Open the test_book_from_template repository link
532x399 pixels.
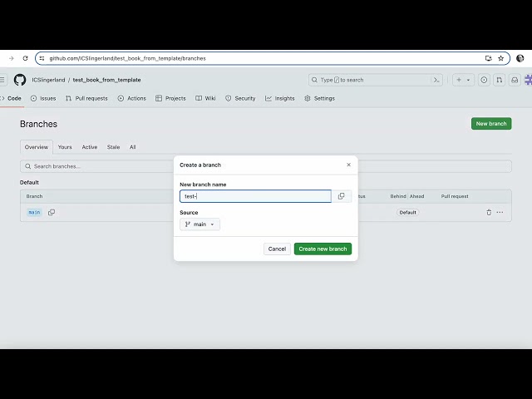107,80
